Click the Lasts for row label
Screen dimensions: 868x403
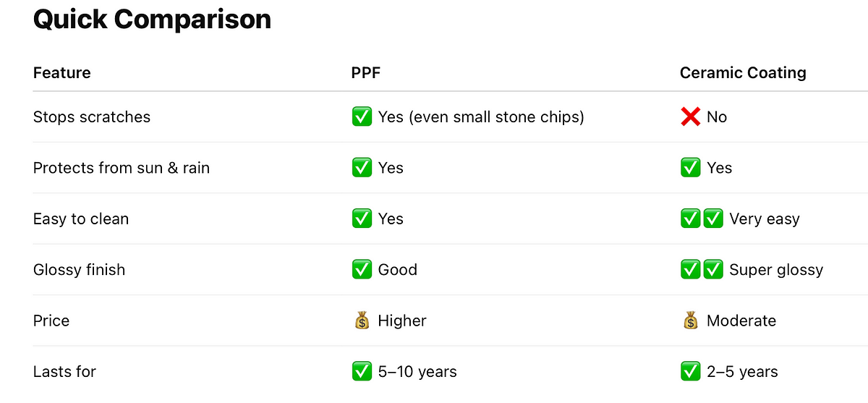pyautogui.click(x=64, y=372)
